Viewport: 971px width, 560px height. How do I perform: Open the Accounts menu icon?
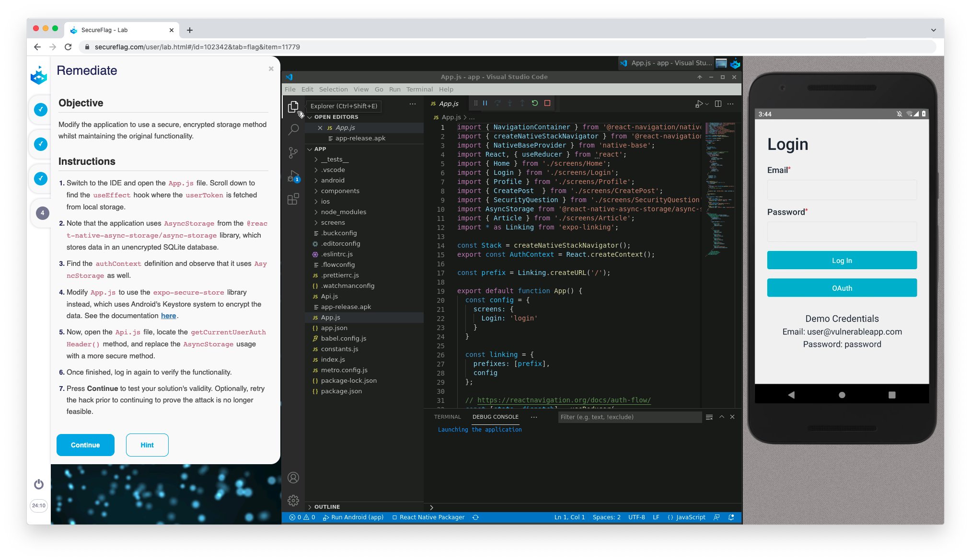(x=293, y=478)
